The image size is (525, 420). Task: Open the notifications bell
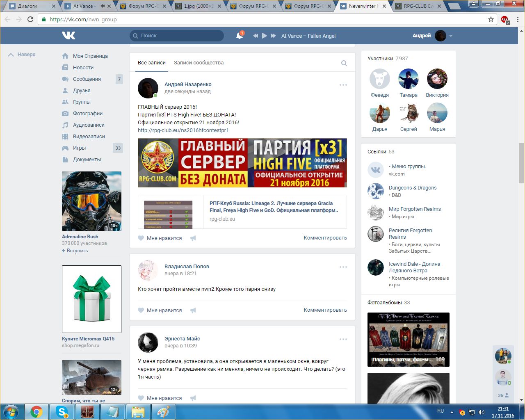(240, 36)
